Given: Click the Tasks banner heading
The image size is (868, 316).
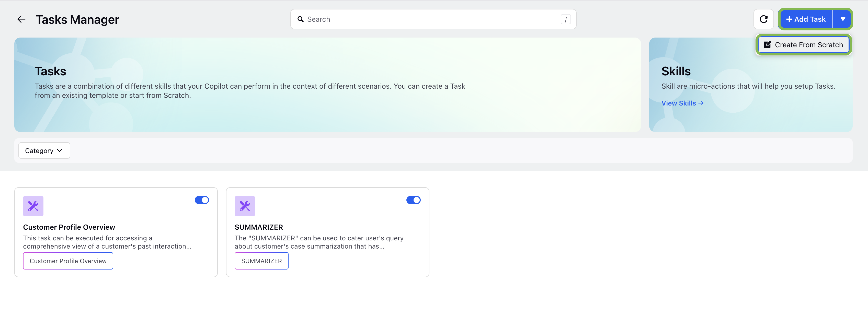Looking at the screenshot, I should [x=51, y=71].
